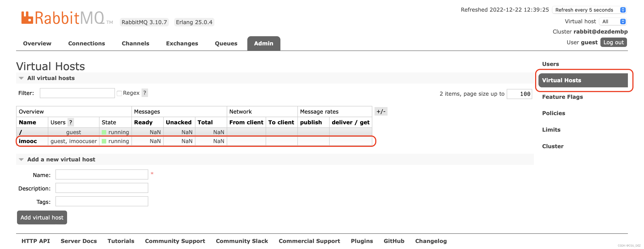644x249 pixels.
Task: Open the imooc virtual host link
Action: coord(28,141)
